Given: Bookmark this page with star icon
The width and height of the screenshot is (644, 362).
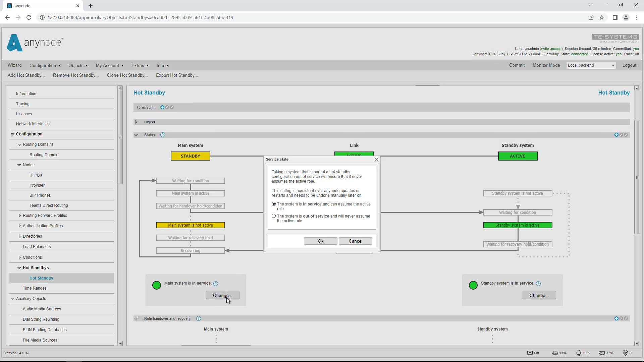Looking at the screenshot, I should tap(602, 17).
